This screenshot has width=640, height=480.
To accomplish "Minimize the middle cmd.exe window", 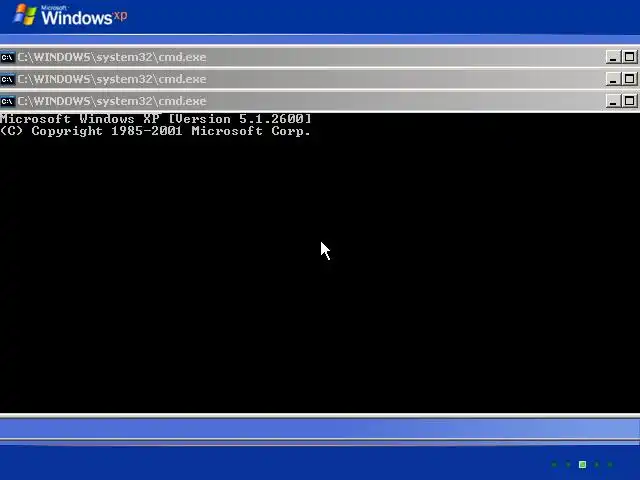I will 613,79.
